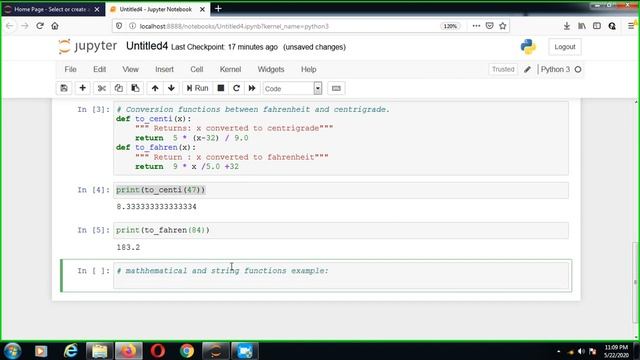The image size is (640, 360).
Task: Open the Widgets menu
Action: coord(271,69)
